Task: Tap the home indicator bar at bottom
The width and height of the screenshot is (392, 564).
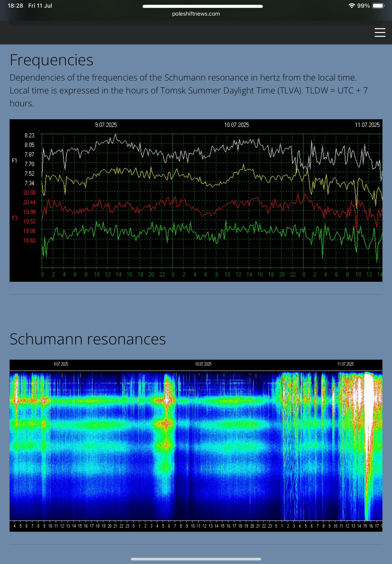Action: click(196, 559)
